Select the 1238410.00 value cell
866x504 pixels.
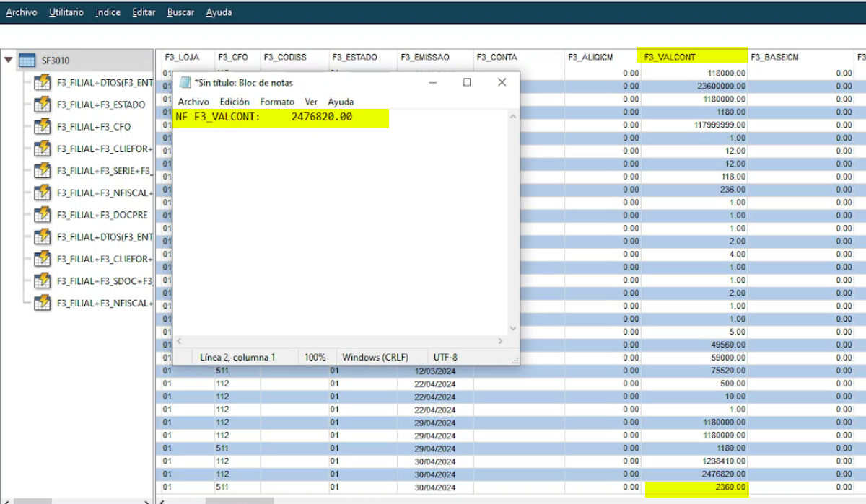(x=694, y=461)
